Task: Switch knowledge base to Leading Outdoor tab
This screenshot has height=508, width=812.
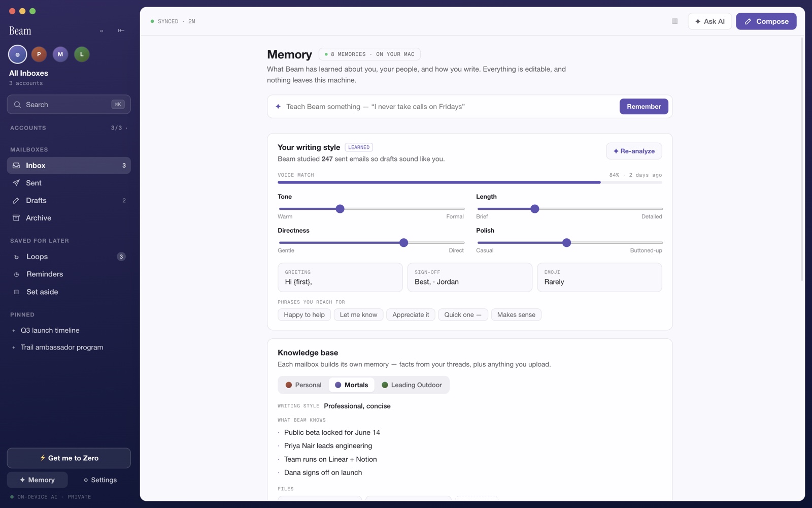Action: coord(412,385)
